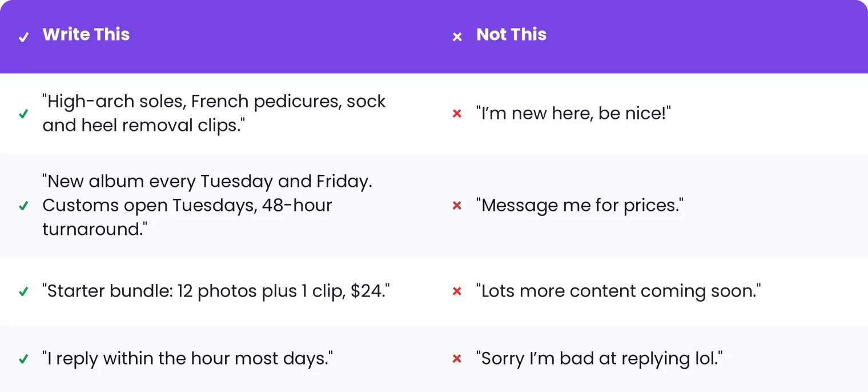Screen dimensions: 868x392
Task: Click the I'm new here, be nice text
Action: coord(573,113)
